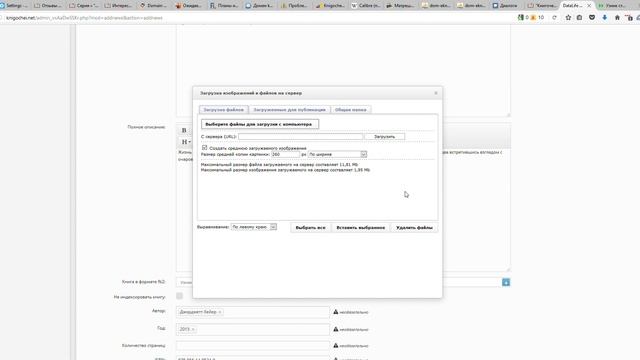Open the Общая папка tab
Screen dimensions: 640x360
click(351, 110)
